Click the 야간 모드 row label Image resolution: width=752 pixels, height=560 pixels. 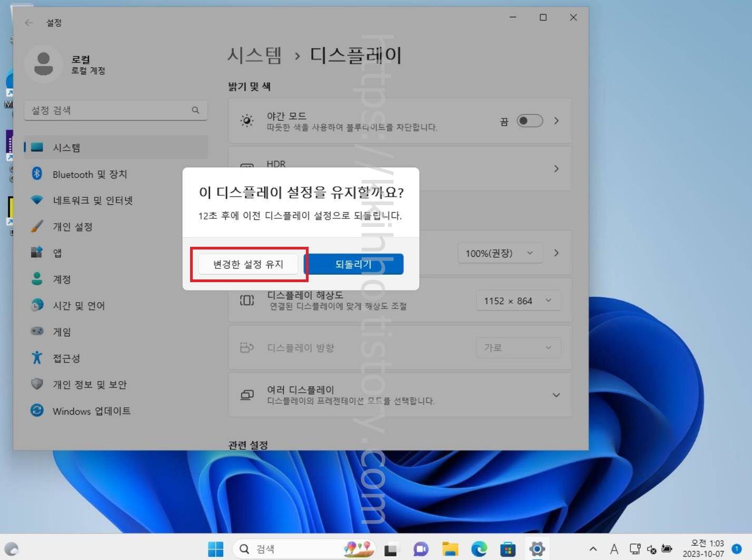tap(286, 116)
